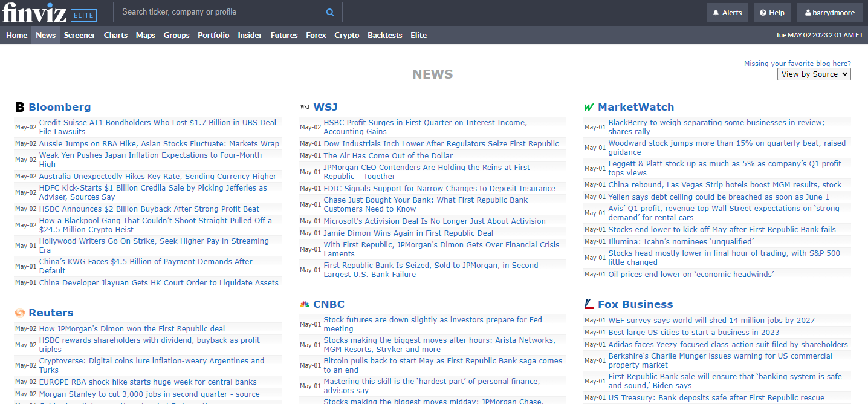This screenshot has height=404, width=868.
Task: Click the Finviz Elite logo
Action: point(49,12)
